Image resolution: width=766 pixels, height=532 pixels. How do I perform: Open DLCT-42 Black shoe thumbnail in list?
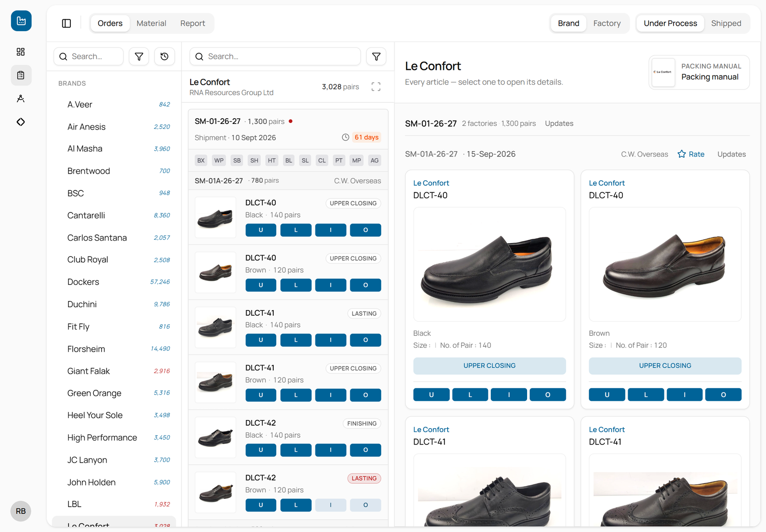(x=215, y=437)
